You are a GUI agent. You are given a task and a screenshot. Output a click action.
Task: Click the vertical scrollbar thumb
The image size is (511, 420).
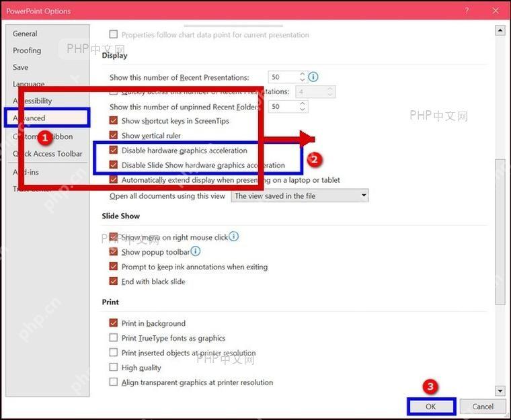500,231
